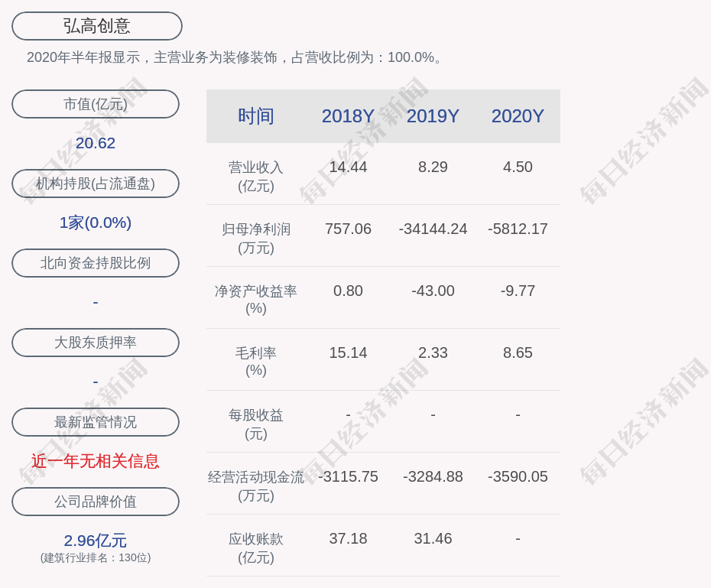Open the 最新监管情况 label
The height and width of the screenshot is (588, 711).
pyautogui.click(x=96, y=422)
